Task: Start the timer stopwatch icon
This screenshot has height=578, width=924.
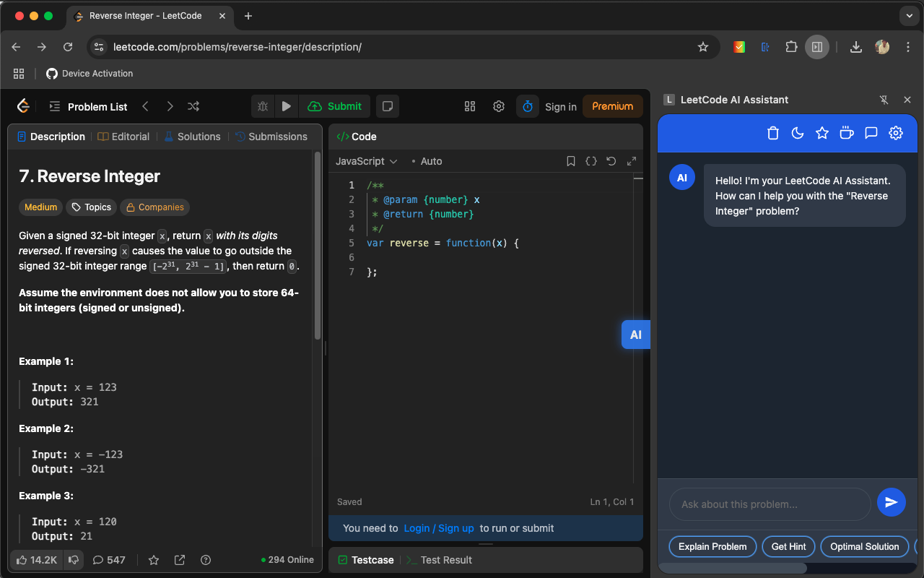Action: [x=528, y=106]
